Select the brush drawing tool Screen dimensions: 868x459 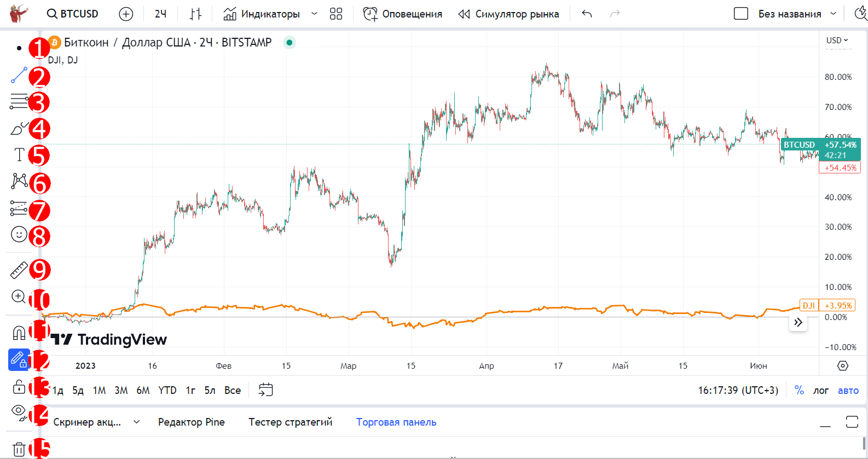point(19,129)
